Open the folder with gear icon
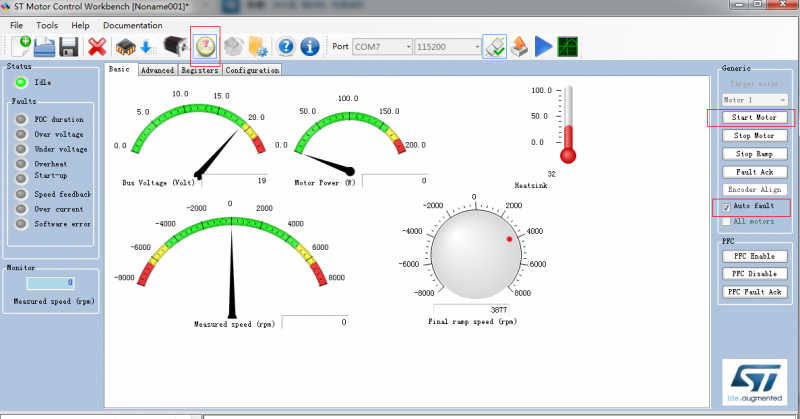This screenshot has width=800, height=419. coord(258,47)
